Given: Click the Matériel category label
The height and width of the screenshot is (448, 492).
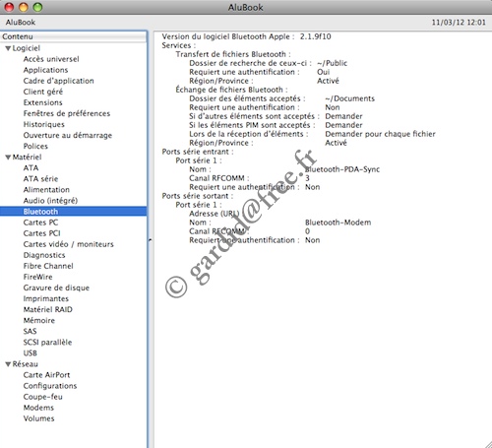Looking at the screenshot, I should tap(27, 157).
